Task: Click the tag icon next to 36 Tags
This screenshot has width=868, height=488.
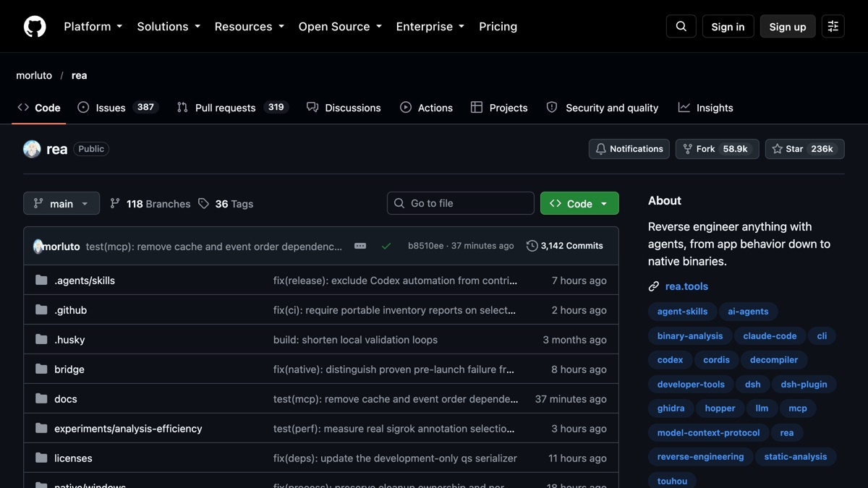Action: point(204,204)
